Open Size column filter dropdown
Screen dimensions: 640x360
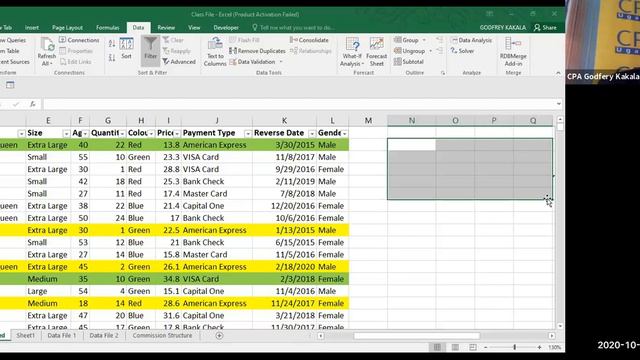pos(66,133)
